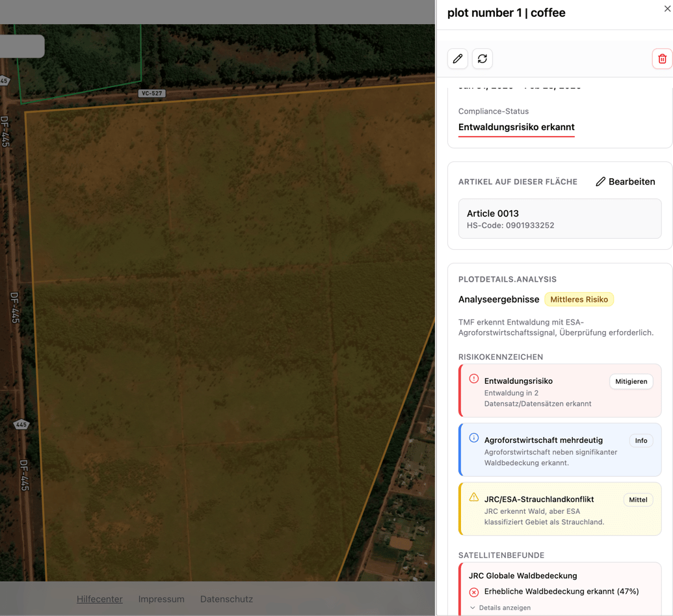Click the blue info circle icon
Screen dimensions: 673x616
[474, 438]
